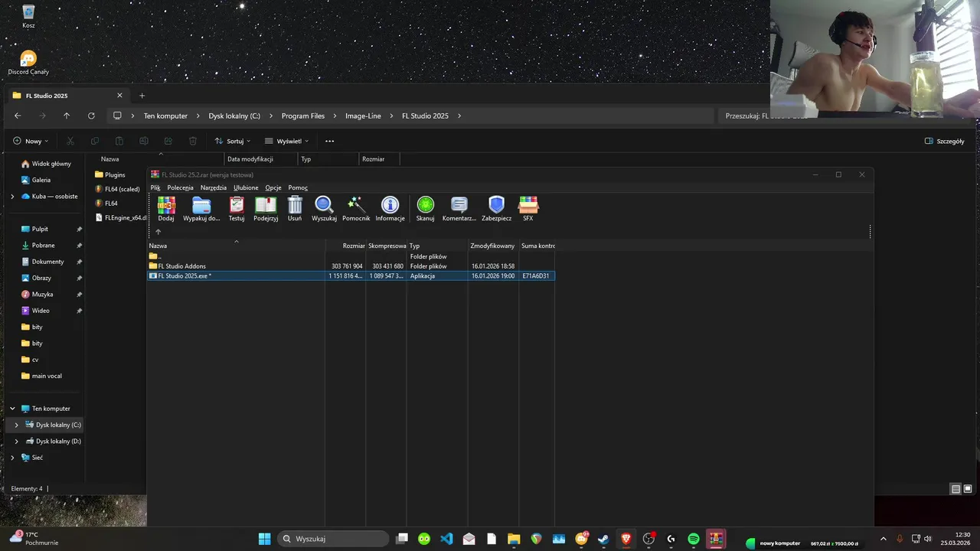Open Pomoc menu in WinRAR
This screenshot has height=551, width=980.
(298, 187)
